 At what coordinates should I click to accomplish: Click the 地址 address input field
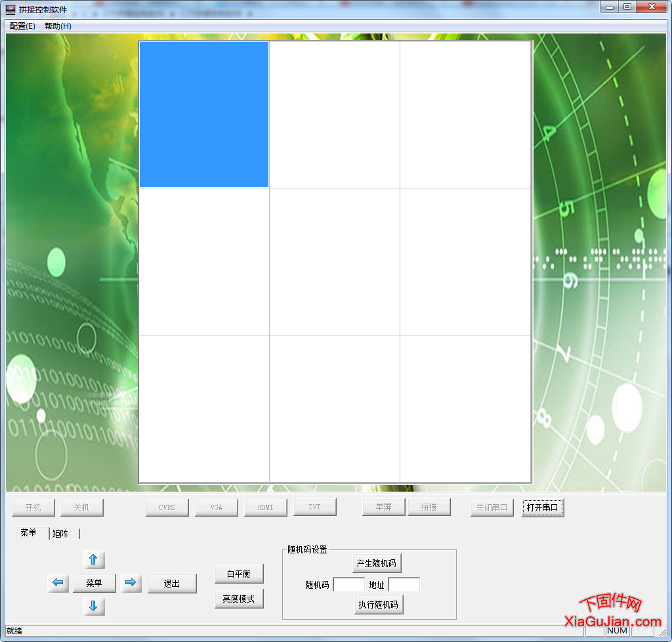(x=404, y=585)
